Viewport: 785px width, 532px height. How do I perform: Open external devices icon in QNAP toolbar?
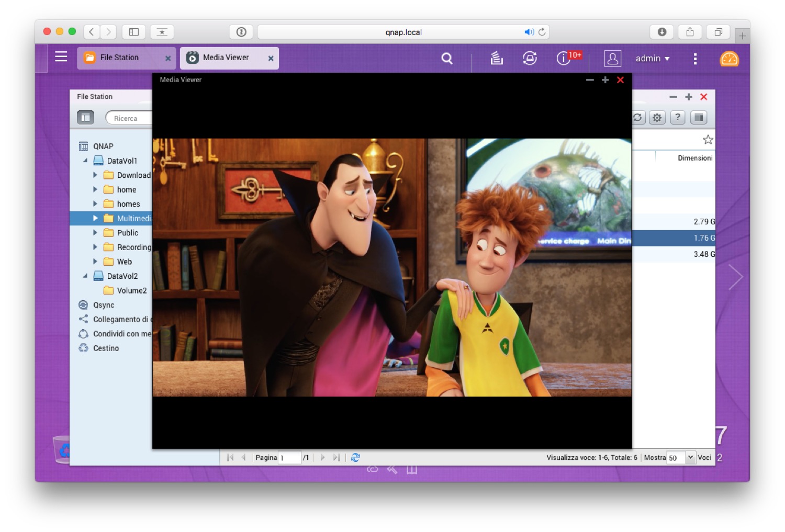click(x=530, y=58)
